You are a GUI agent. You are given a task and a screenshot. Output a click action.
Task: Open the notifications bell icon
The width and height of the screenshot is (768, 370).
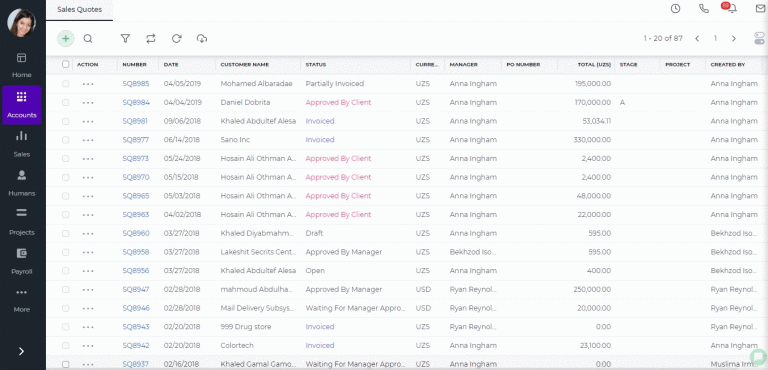732,8
